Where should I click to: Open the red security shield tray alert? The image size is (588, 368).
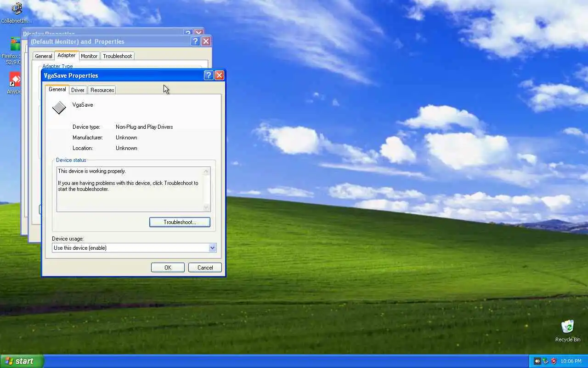[x=554, y=361]
